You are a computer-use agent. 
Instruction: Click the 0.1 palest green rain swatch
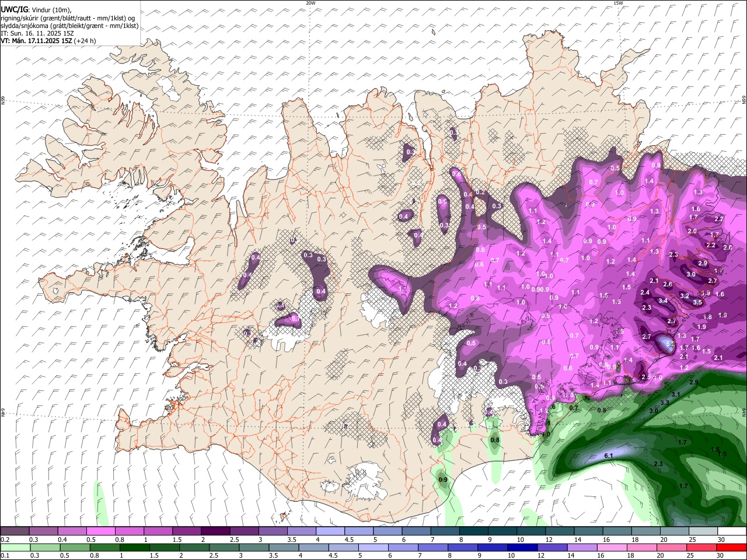pyautogui.click(x=15, y=547)
